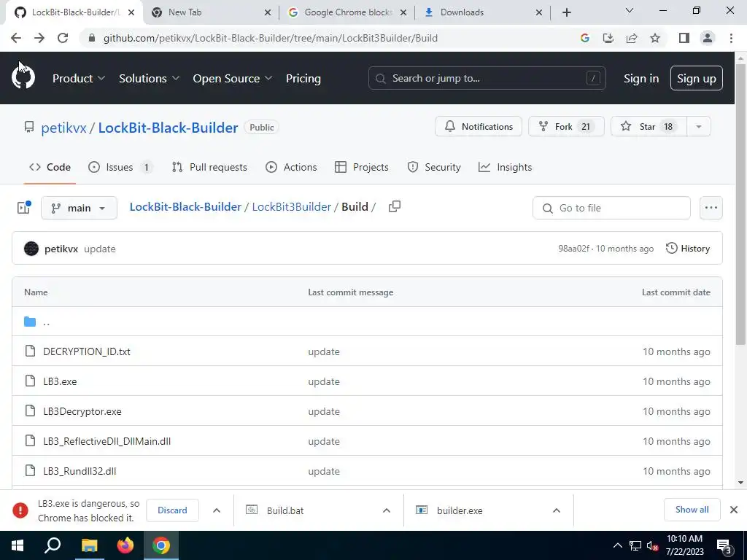Click the muted volume tray icon

[652, 545]
